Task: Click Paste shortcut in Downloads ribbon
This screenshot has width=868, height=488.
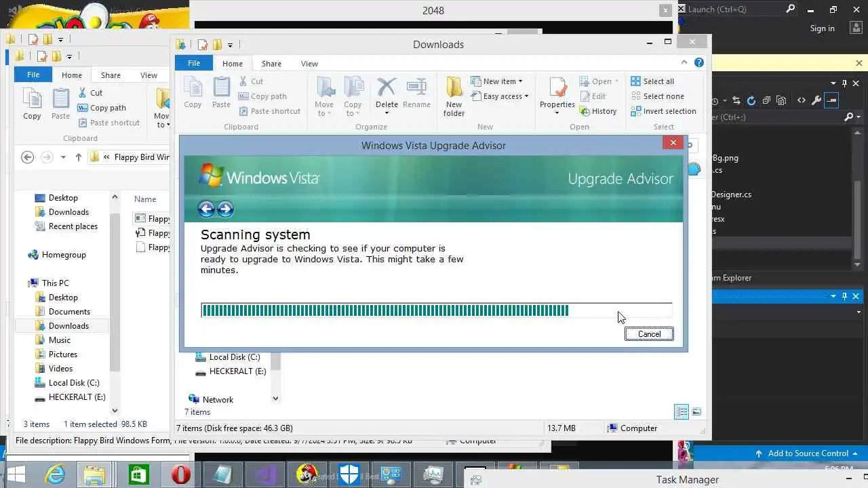Action: click(269, 111)
